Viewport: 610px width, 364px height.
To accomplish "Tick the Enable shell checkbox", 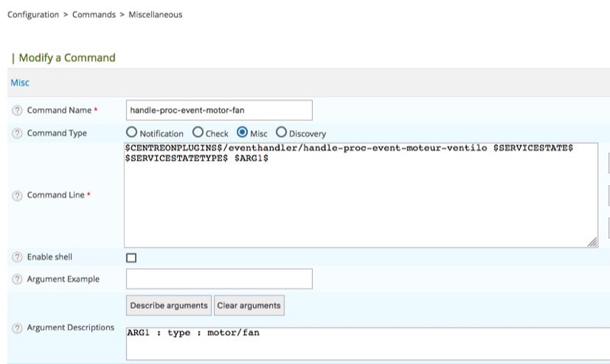I will click(x=131, y=258).
